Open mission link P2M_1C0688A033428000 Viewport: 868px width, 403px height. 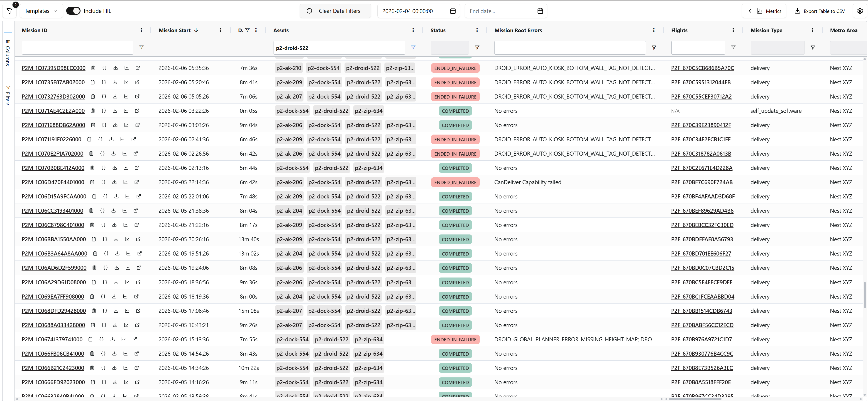coord(53,325)
